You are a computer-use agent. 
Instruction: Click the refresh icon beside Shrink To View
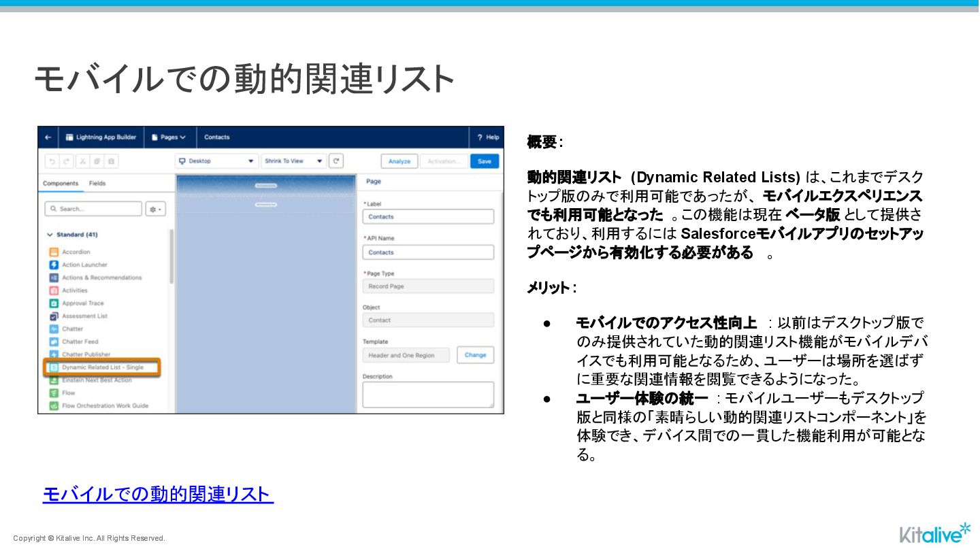click(x=336, y=161)
